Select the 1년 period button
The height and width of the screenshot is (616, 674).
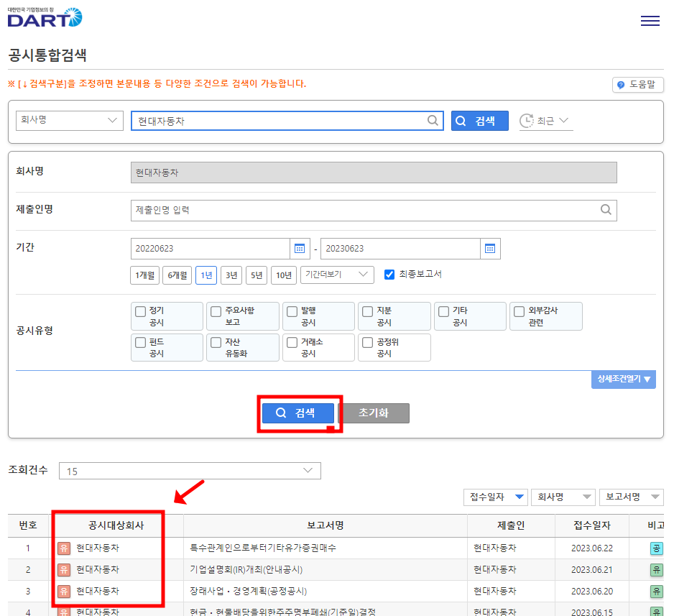click(x=206, y=275)
